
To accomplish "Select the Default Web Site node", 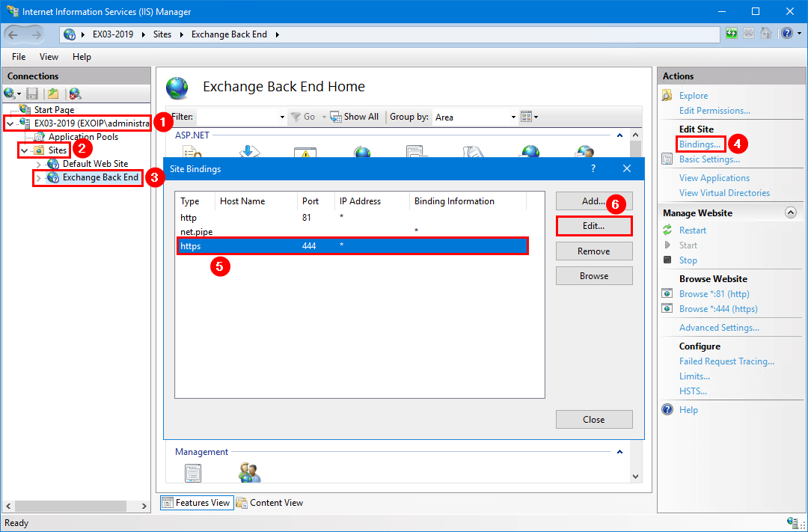I will click(95, 163).
